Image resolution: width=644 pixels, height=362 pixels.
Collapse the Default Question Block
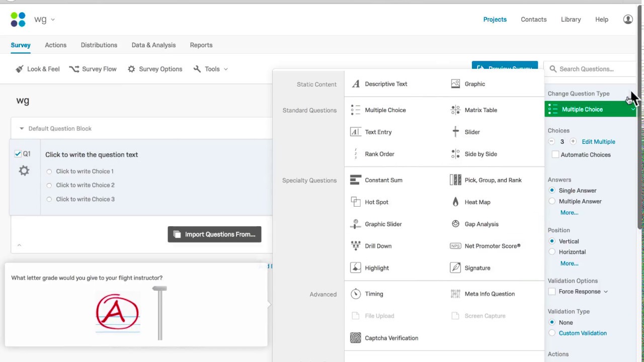tap(22, 129)
